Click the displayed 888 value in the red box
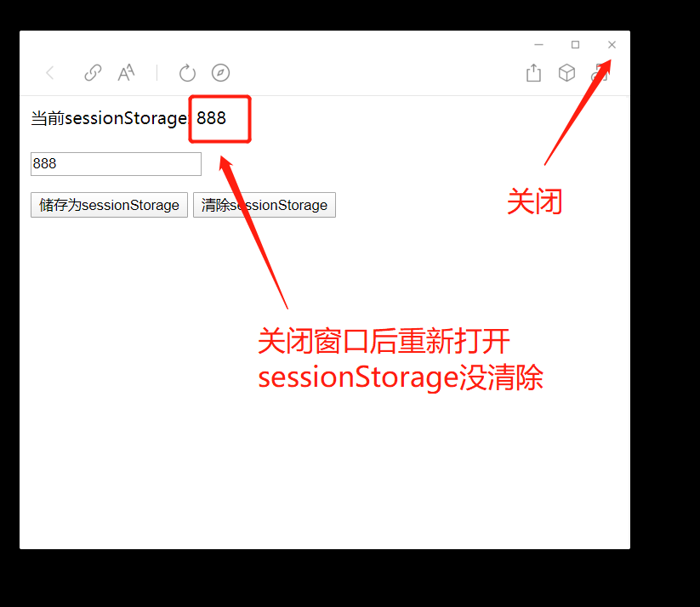 click(211, 118)
